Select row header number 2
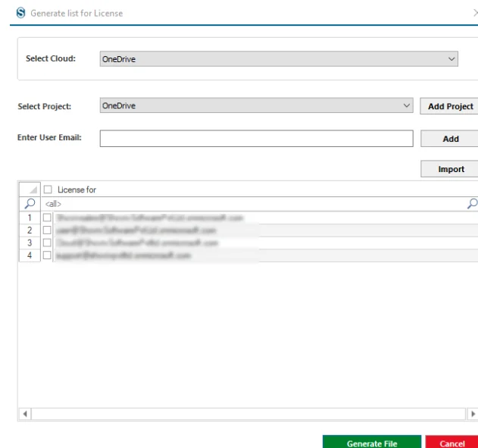The height and width of the screenshot is (448, 478). click(x=30, y=230)
